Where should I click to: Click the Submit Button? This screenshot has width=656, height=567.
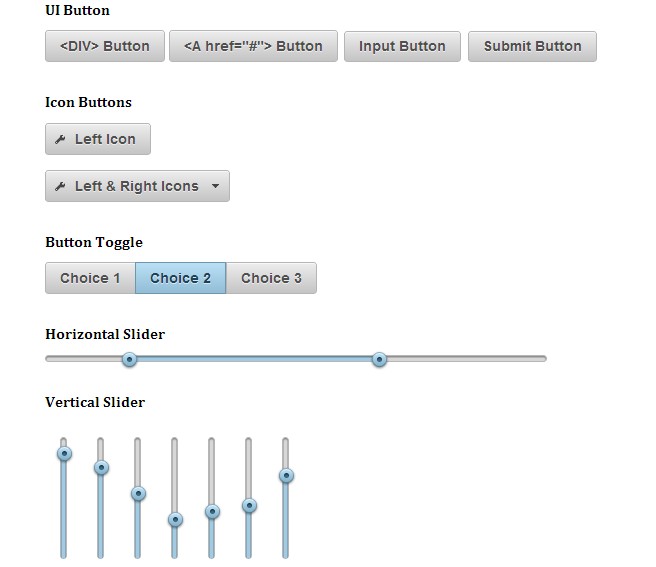[x=532, y=46]
